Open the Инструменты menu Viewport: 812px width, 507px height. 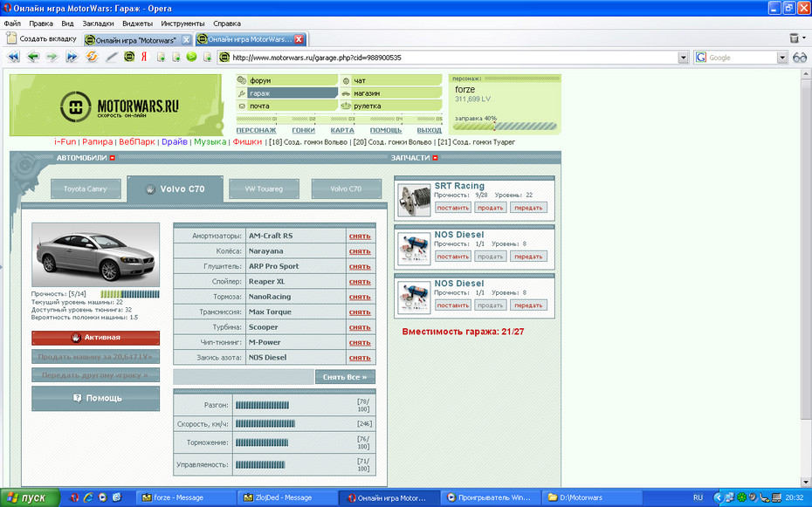[182, 24]
